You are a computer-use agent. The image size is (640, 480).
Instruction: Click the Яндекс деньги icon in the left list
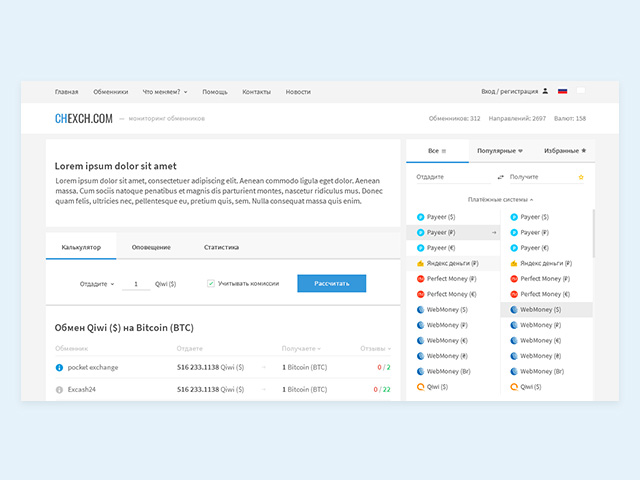[420, 264]
